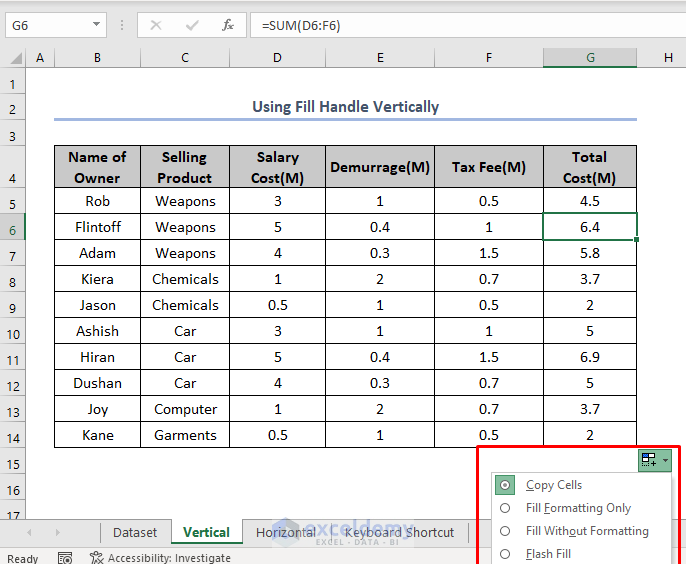
Task: Click the macro record status bar icon
Action: pyautogui.click(x=65, y=558)
